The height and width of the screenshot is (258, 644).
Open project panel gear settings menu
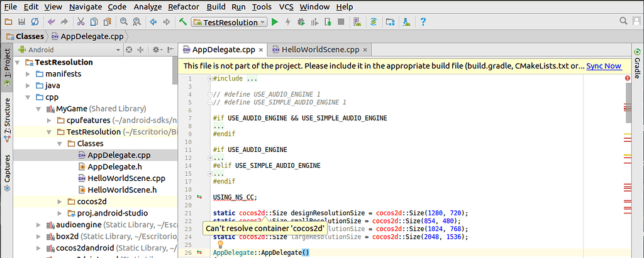(157, 50)
